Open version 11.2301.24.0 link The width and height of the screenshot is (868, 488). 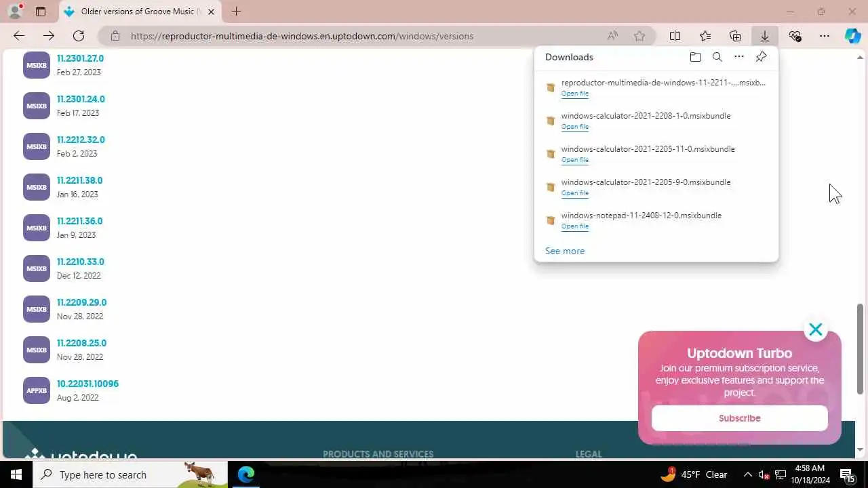point(81,99)
